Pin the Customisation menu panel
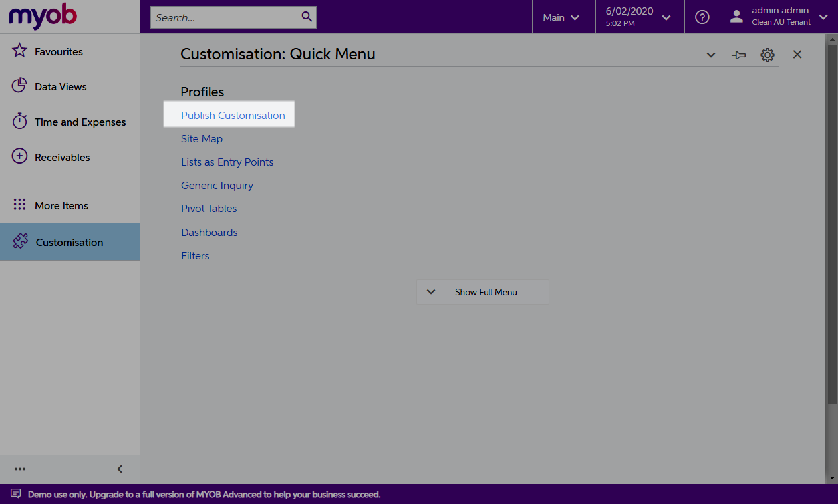This screenshot has width=838, height=504. click(738, 55)
